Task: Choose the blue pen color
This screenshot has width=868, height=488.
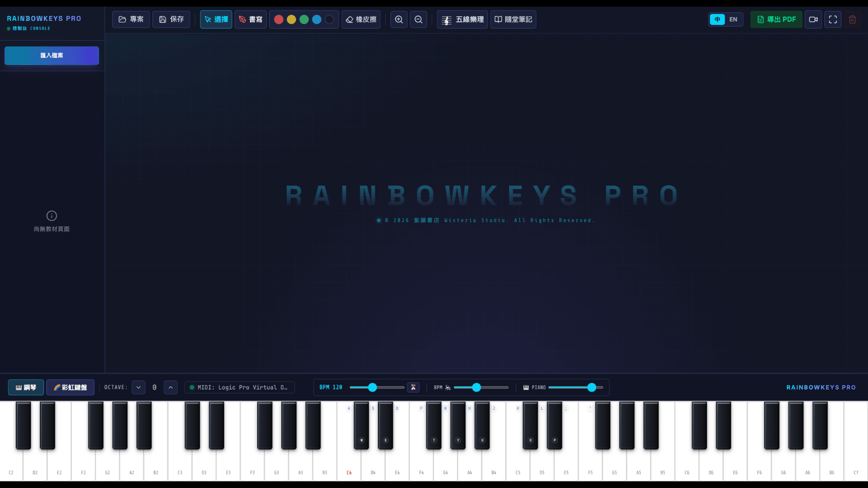Action: coord(316,19)
